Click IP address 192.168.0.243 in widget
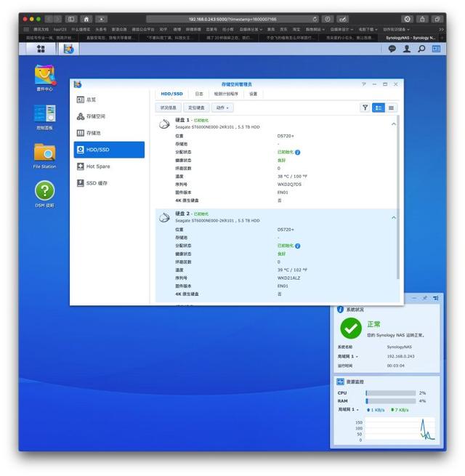This screenshot has width=465, height=476. (400, 356)
